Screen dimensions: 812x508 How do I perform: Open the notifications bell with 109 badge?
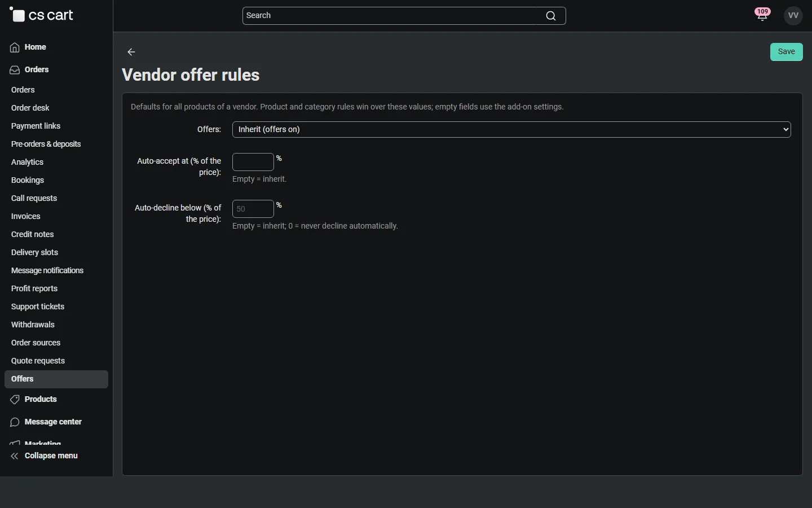(762, 15)
